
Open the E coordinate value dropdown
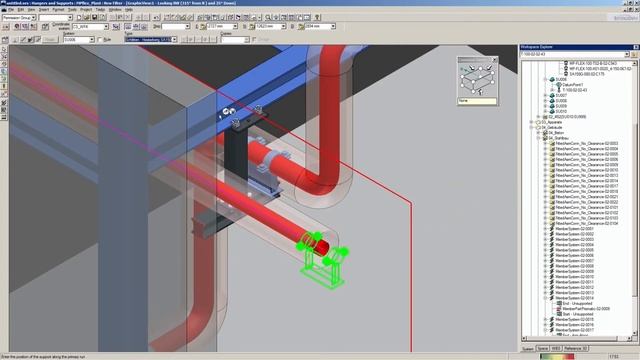click(x=235, y=27)
